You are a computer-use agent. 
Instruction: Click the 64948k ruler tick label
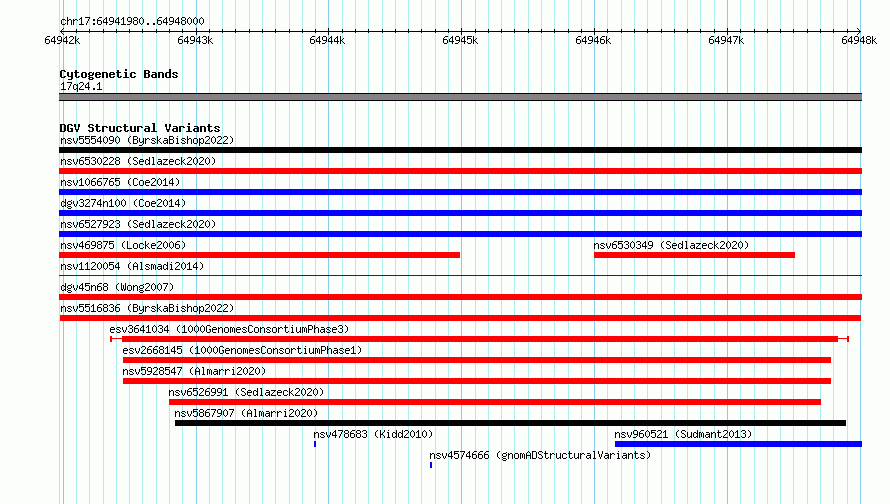859,40
